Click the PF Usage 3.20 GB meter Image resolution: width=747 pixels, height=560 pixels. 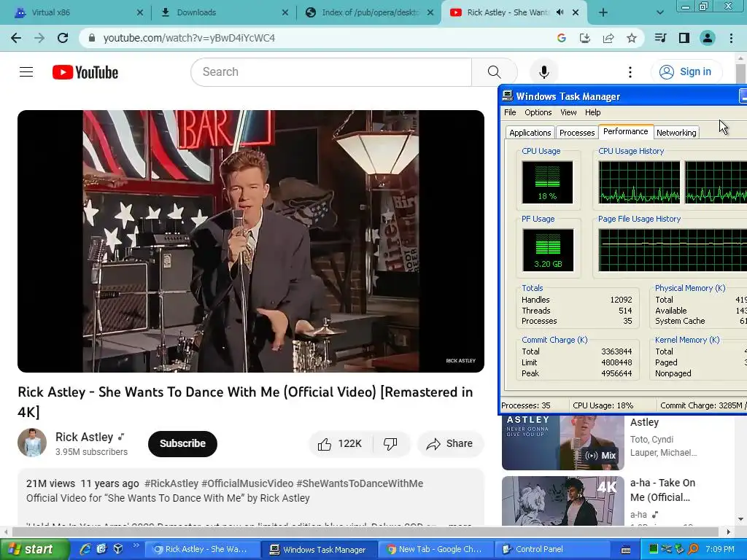[548, 250]
